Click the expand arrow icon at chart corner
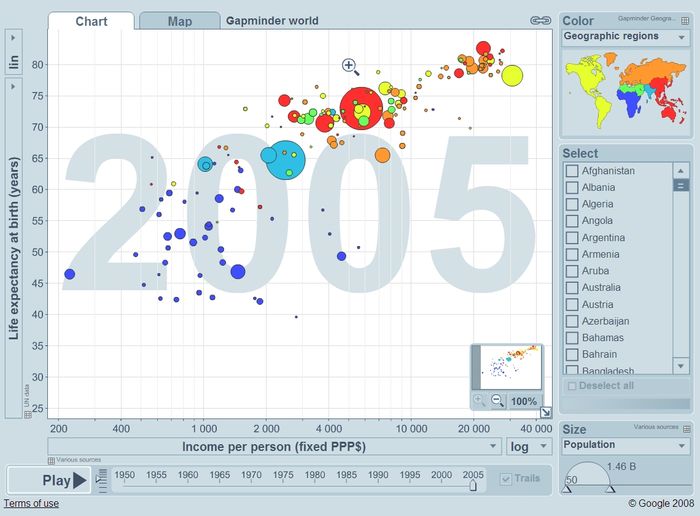Screen dimensions: 700x516 [x=546, y=412]
